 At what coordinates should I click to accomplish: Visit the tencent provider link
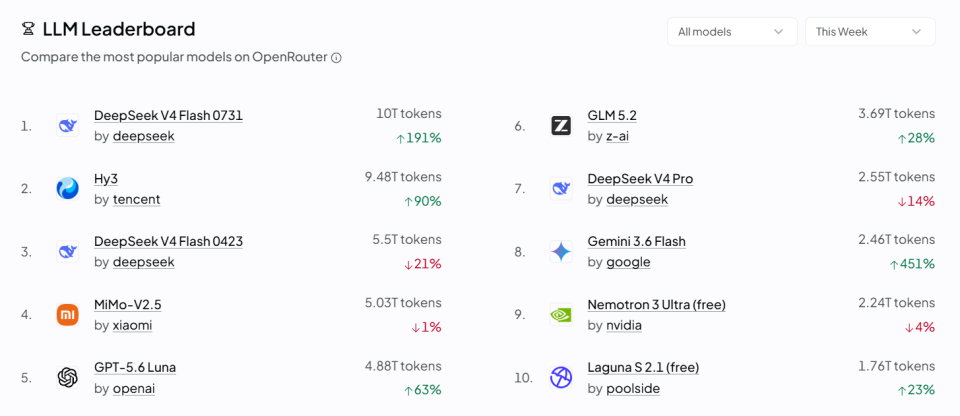137,199
